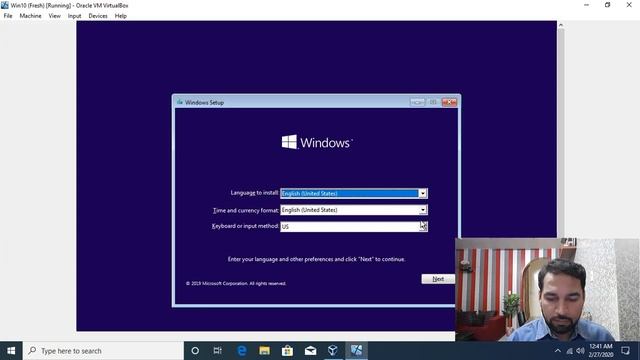Minimize the VirtualBox window
The height and width of the screenshot is (360, 640).
[x=586, y=5]
